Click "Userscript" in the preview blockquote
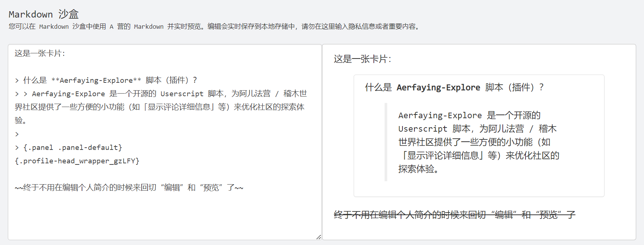 pos(423,129)
